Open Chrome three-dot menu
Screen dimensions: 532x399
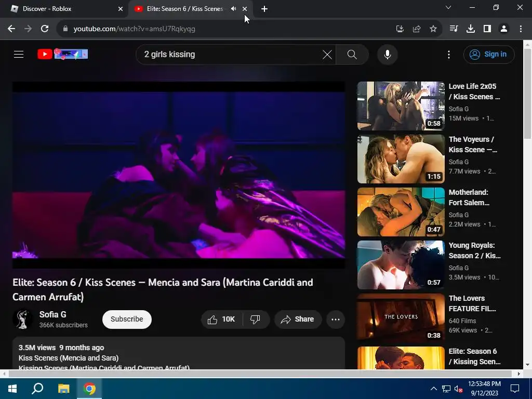pyautogui.click(x=521, y=29)
